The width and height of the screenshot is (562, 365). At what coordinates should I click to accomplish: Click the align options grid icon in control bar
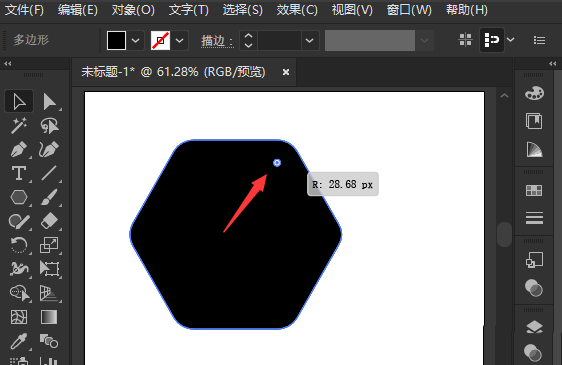(x=466, y=40)
